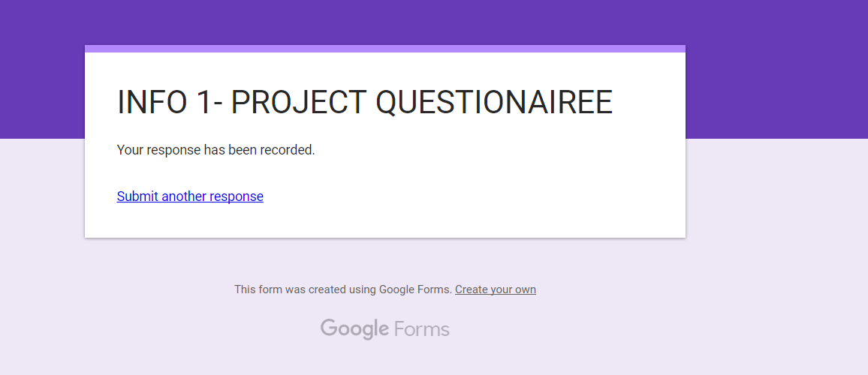
Task: Click the word Google in the footer logo
Action: (355, 329)
